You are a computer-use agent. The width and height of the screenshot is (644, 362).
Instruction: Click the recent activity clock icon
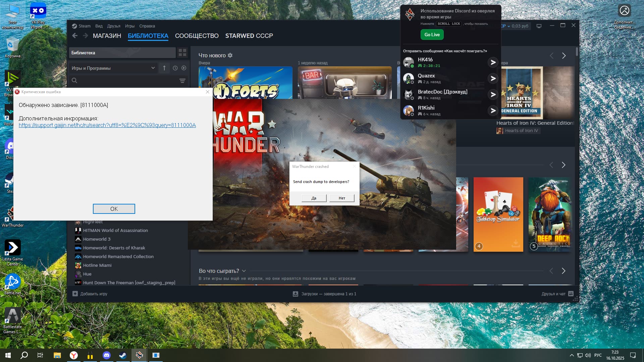coord(175,68)
